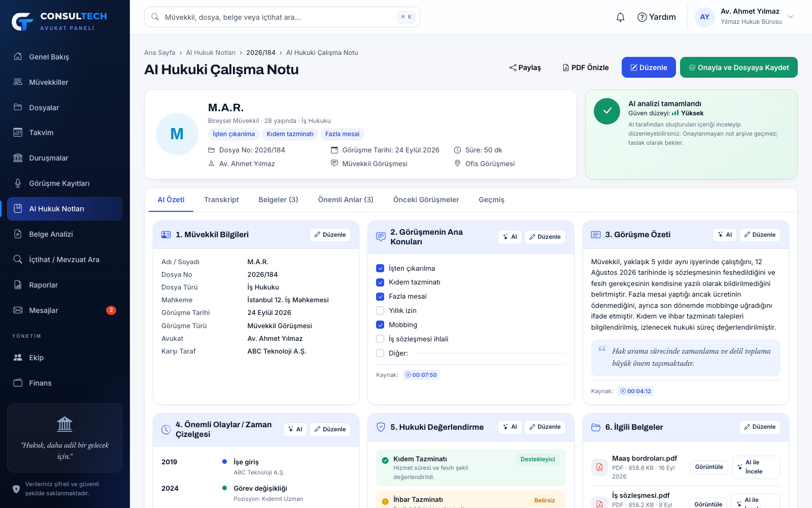Uncheck Fazla mesai checkbox
Screen dimensions: 812x508
point(380,296)
